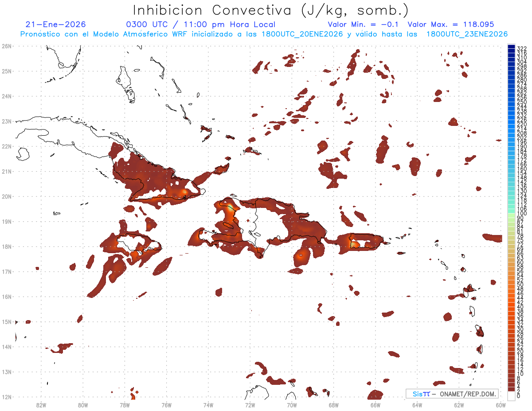Click the '80W' longitude label

coord(82,405)
